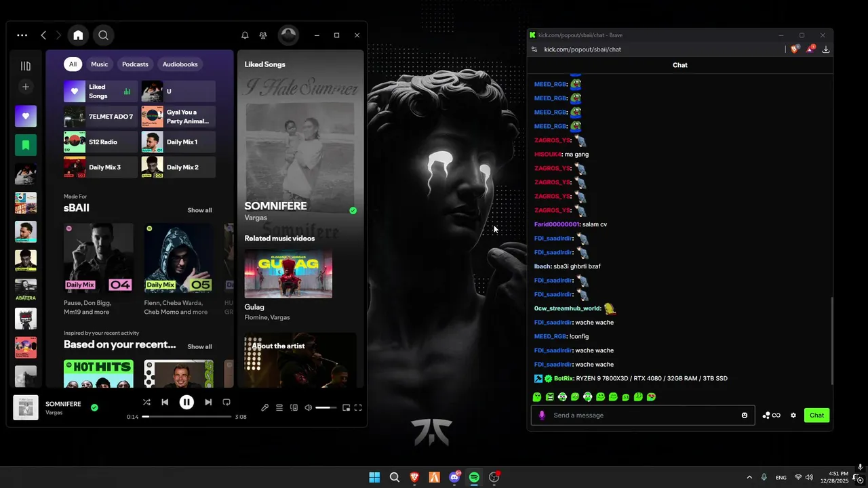Show lyrics with the microphone icon
The width and height of the screenshot is (868, 488).
point(265,407)
